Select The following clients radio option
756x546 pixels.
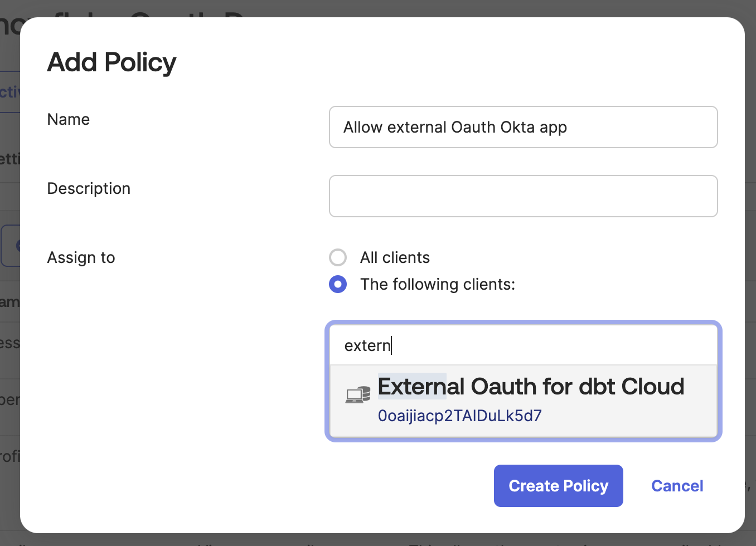338,284
